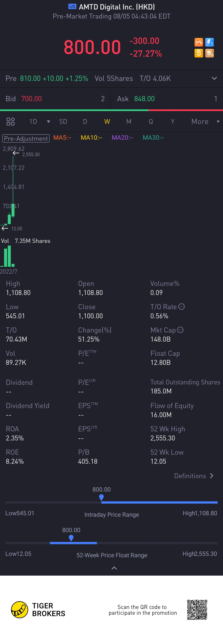Toggle the MA5 indicator label
The image size is (223, 644).
tap(62, 137)
